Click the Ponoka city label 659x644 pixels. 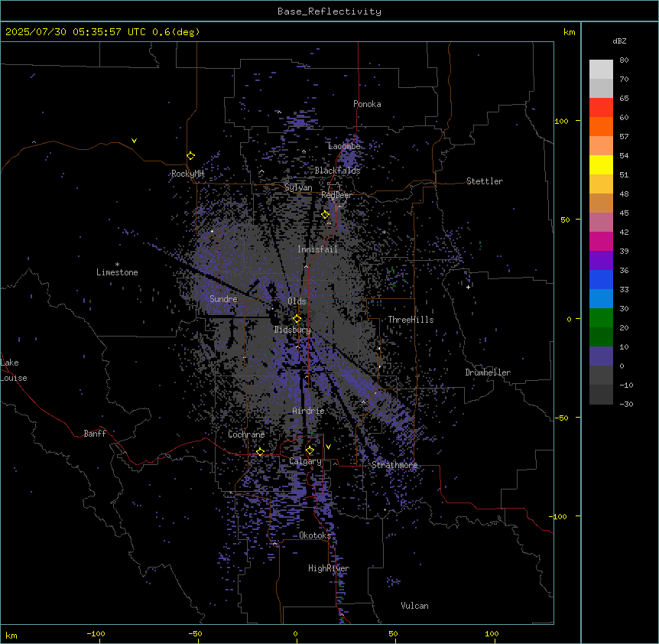pyautogui.click(x=367, y=104)
